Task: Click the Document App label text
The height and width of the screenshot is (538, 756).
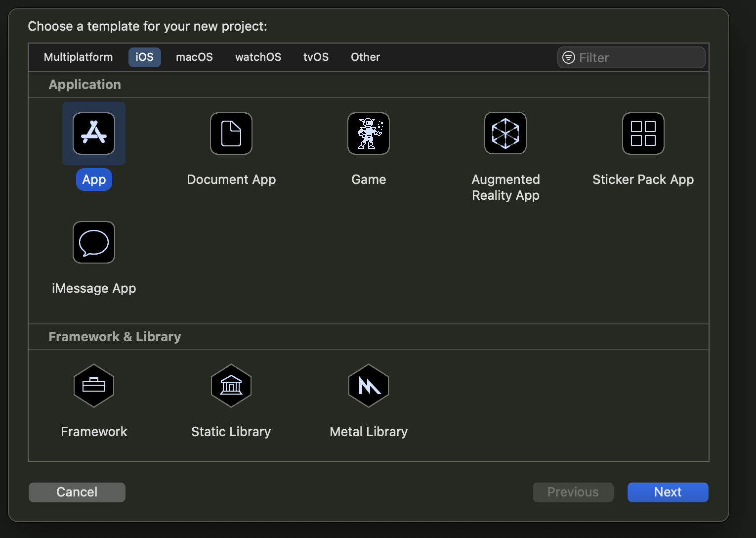Action: coord(231,179)
